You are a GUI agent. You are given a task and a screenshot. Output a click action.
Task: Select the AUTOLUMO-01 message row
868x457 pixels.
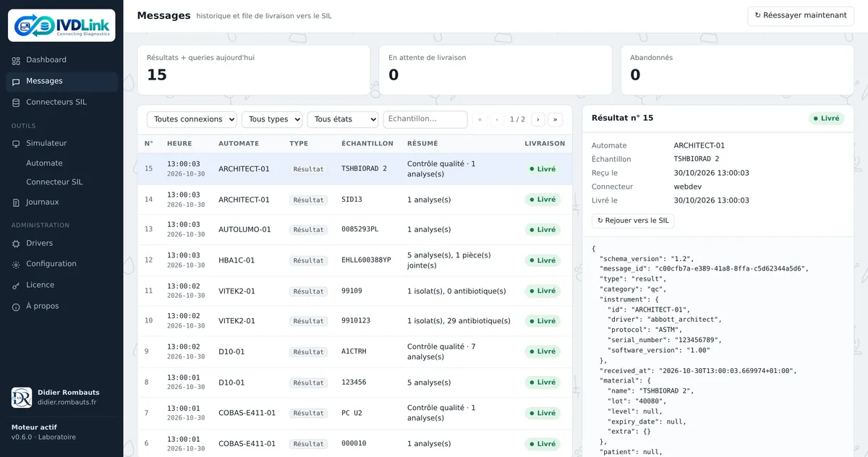click(x=354, y=230)
